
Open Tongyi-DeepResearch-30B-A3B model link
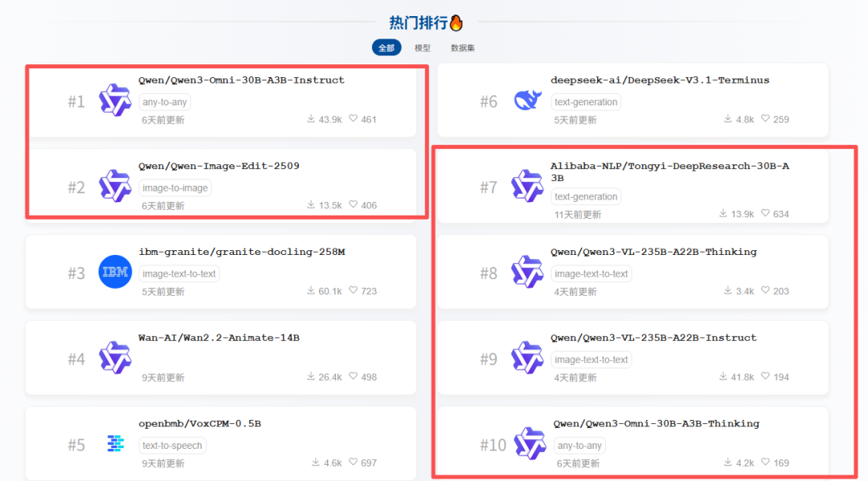tap(669, 172)
